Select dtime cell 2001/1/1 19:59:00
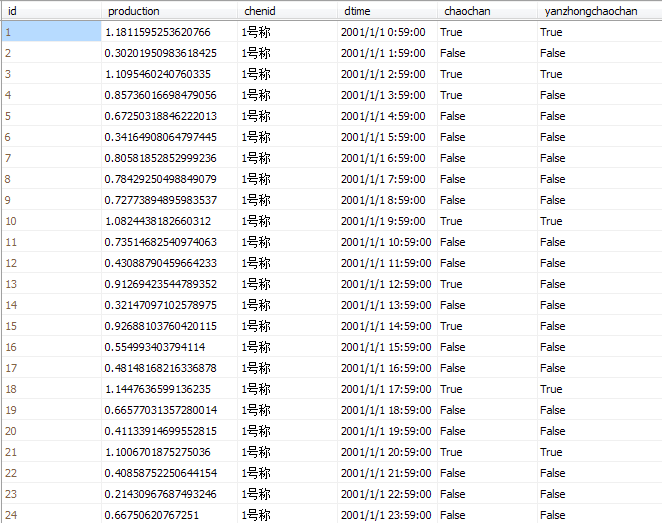Screen dimensions: 662x523 click(x=386, y=431)
